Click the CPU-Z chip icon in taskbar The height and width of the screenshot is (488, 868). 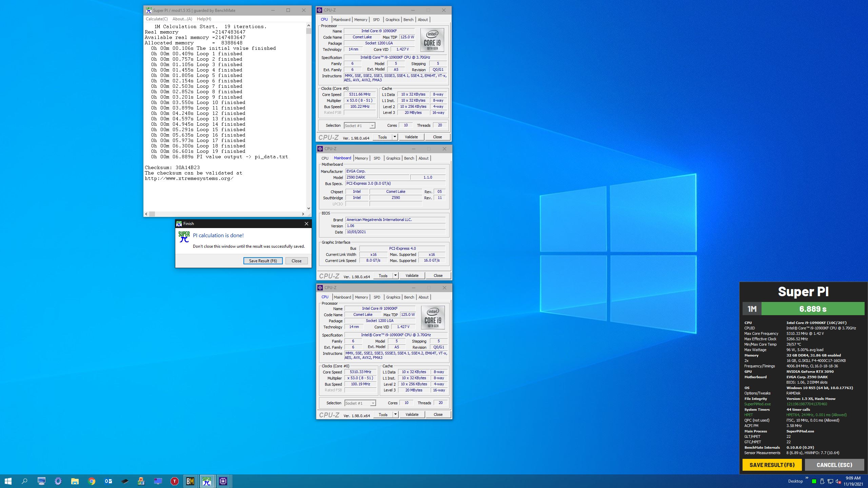click(223, 481)
